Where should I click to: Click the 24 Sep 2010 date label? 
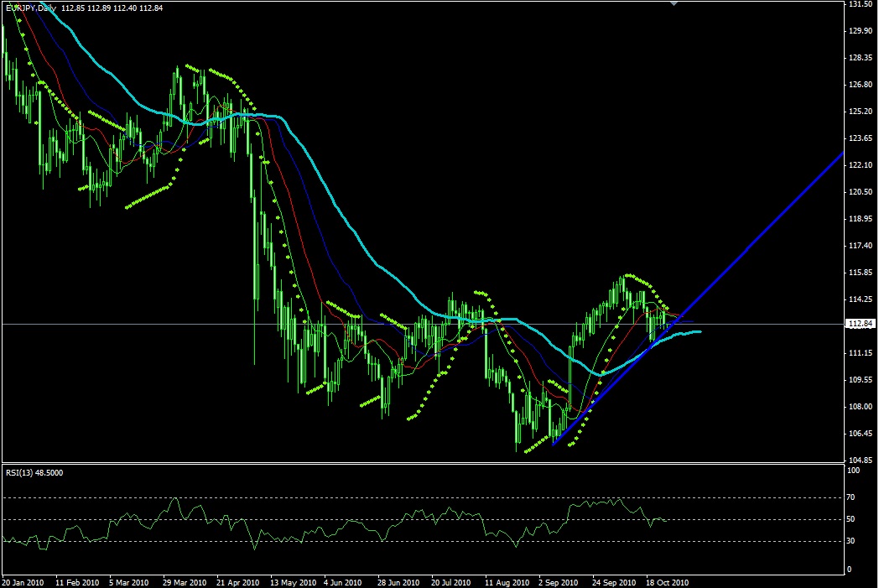tap(614, 583)
